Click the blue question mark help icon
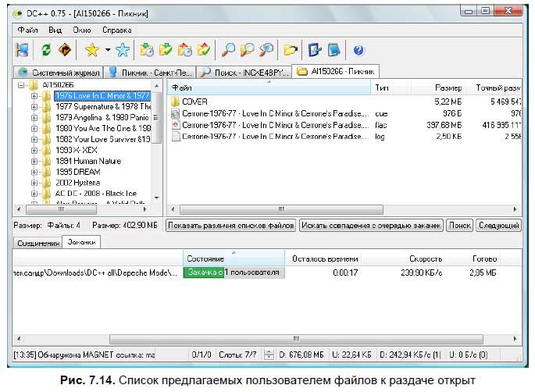 point(359,50)
